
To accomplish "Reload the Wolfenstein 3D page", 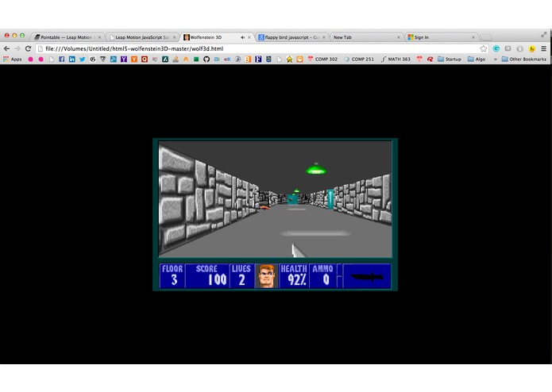I will 28,48.
